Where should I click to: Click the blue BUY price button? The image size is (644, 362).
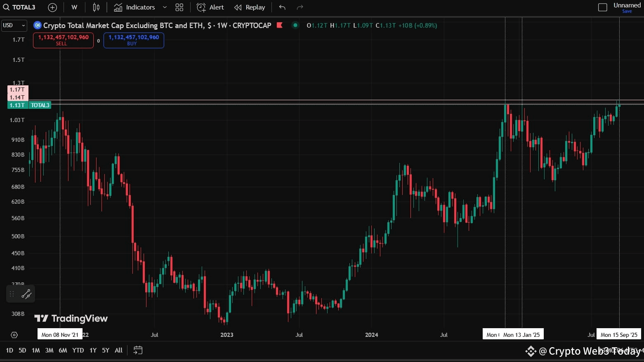point(134,40)
